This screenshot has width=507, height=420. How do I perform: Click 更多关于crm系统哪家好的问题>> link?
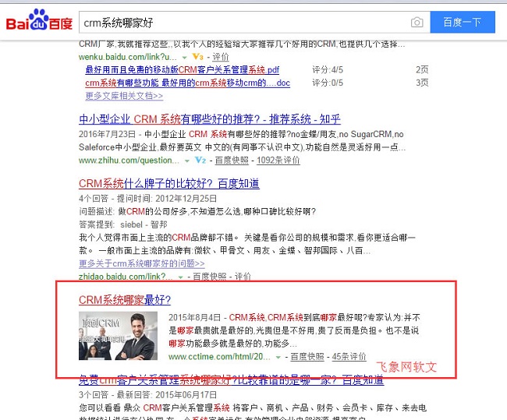[142, 263]
